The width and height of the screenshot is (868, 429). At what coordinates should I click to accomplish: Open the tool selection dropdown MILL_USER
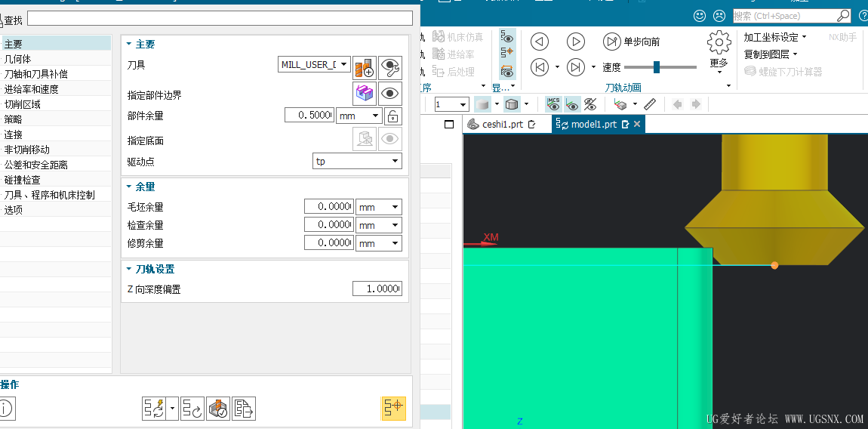point(315,64)
